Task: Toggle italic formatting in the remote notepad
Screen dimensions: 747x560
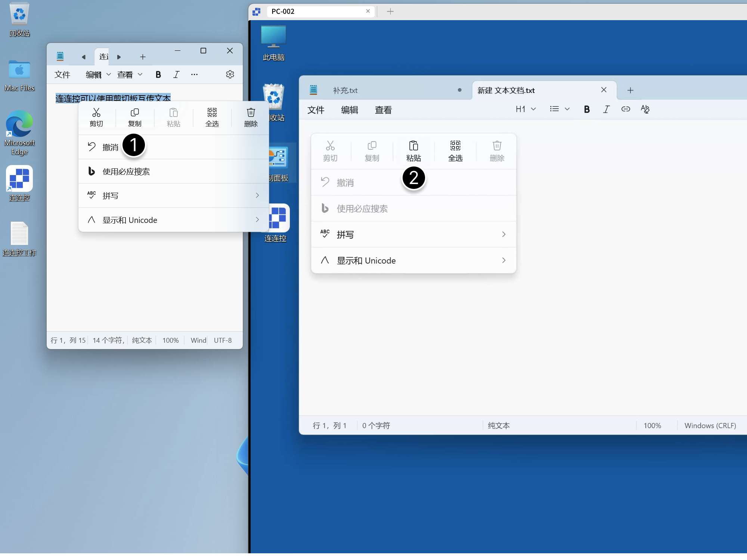Action: pos(606,109)
